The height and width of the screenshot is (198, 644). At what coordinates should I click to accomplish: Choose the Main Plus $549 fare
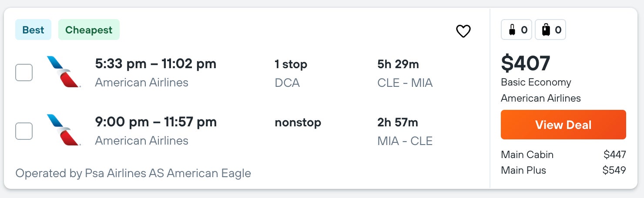coord(563,170)
